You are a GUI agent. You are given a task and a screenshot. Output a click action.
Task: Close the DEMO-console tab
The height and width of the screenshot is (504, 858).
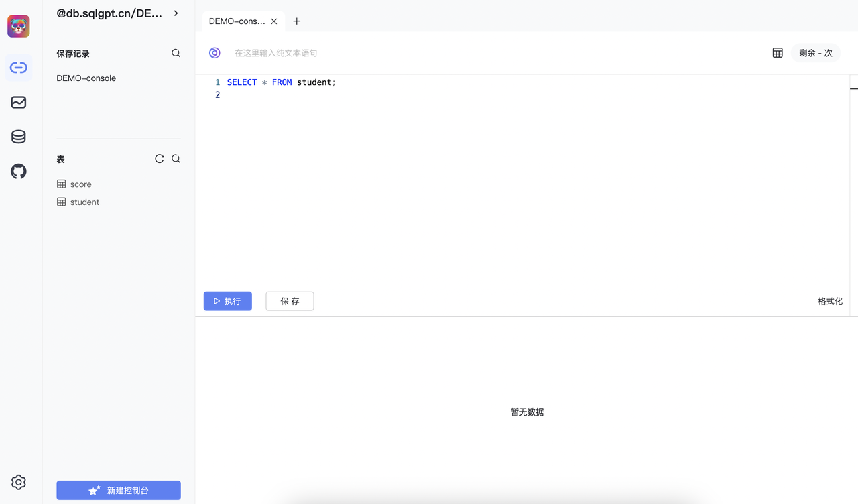[x=273, y=21]
